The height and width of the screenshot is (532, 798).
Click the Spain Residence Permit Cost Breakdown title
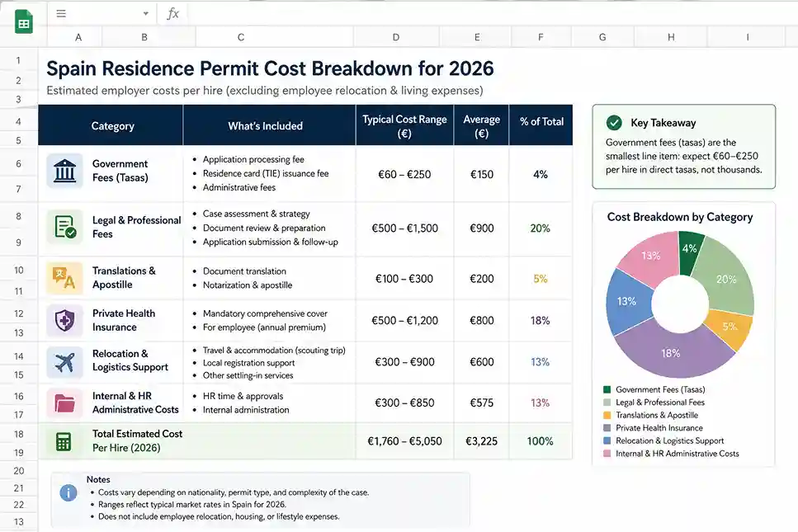270,68
